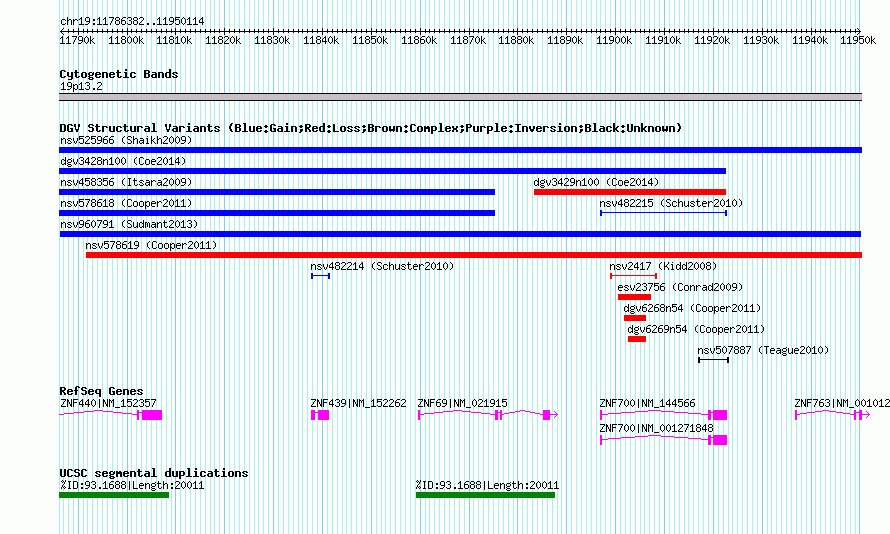Click the ZNF69 gene model
Image resolution: width=890 pixels, height=534 pixels.
488,415
